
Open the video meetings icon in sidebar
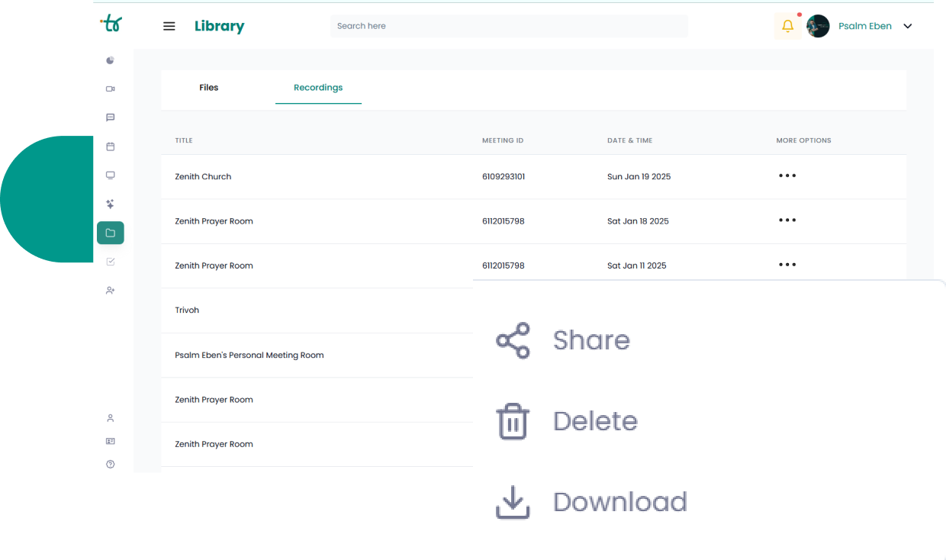(x=111, y=89)
